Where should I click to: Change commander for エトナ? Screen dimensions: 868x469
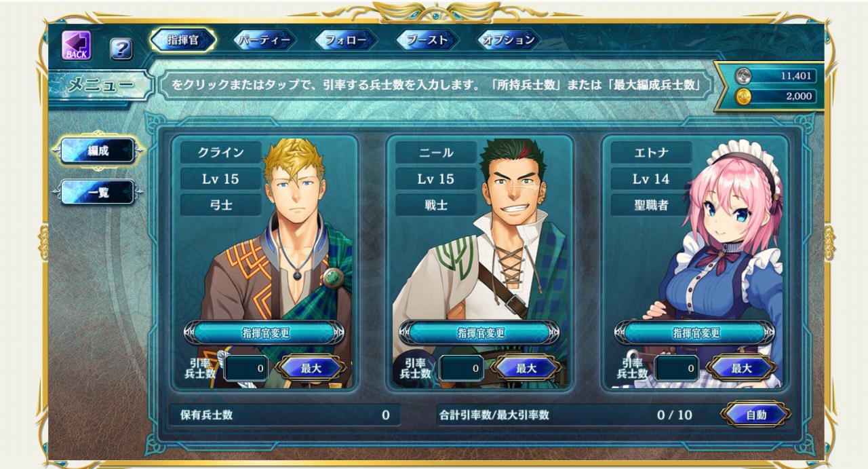[695, 333]
